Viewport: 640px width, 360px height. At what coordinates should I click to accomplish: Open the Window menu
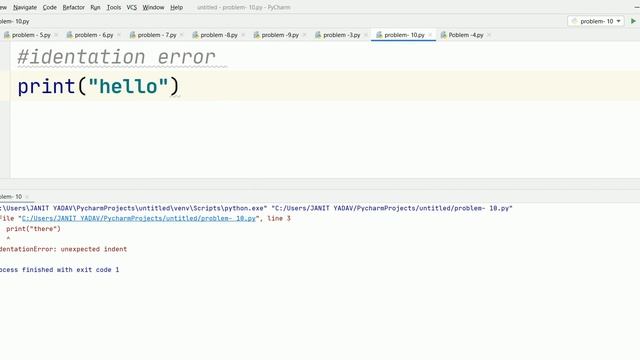(153, 7)
